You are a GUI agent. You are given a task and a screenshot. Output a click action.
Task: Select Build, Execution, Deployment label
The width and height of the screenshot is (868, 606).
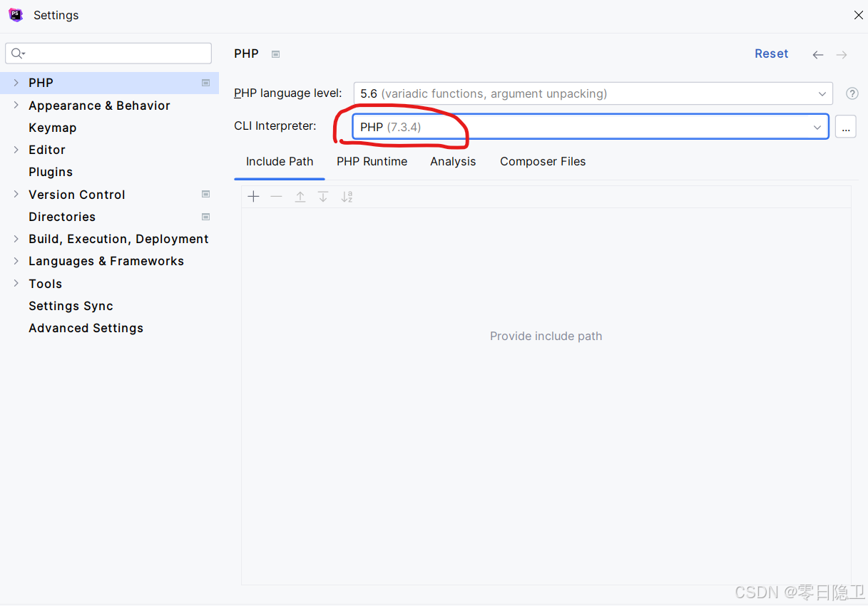coord(118,239)
